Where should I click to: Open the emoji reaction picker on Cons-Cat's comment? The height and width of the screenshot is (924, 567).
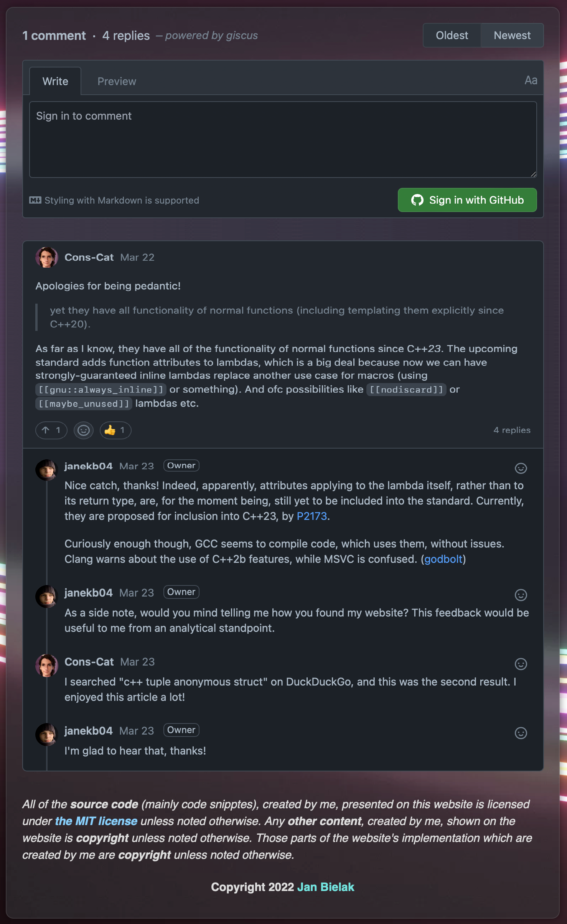pyautogui.click(x=83, y=430)
